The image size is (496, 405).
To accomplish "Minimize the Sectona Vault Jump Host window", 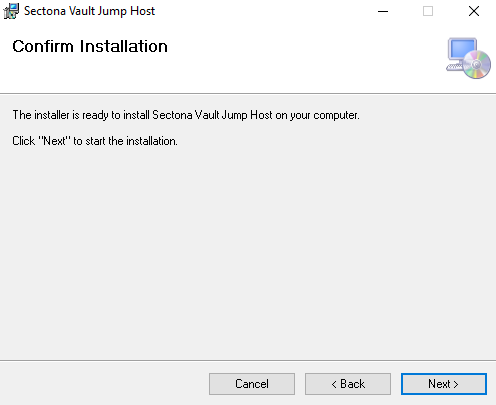I will click(383, 11).
